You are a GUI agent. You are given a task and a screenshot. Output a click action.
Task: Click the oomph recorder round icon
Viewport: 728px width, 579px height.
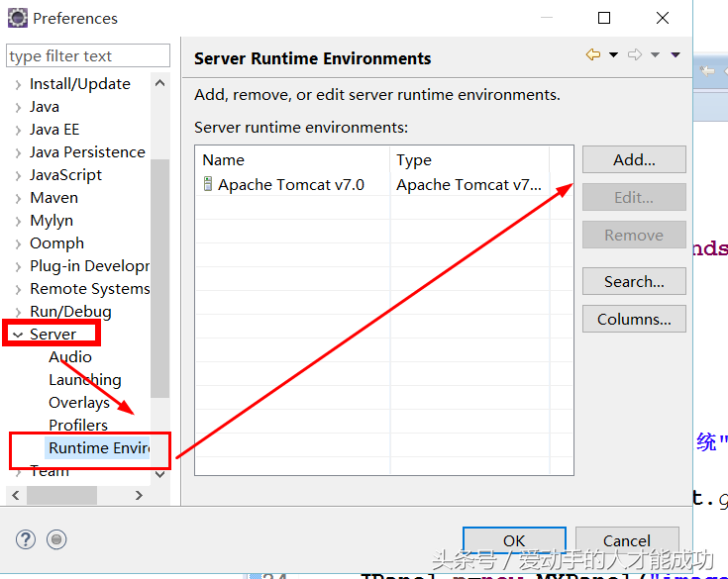click(x=56, y=539)
